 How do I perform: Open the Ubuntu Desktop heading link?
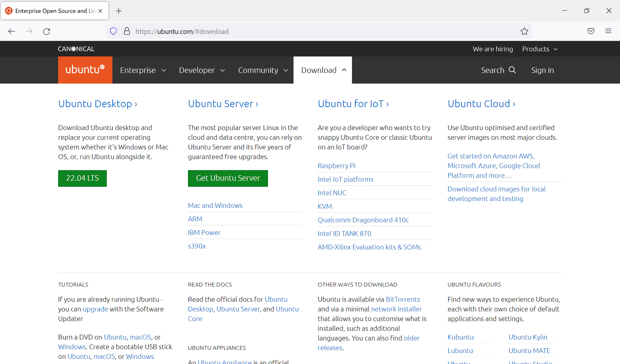click(x=98, y=104)
